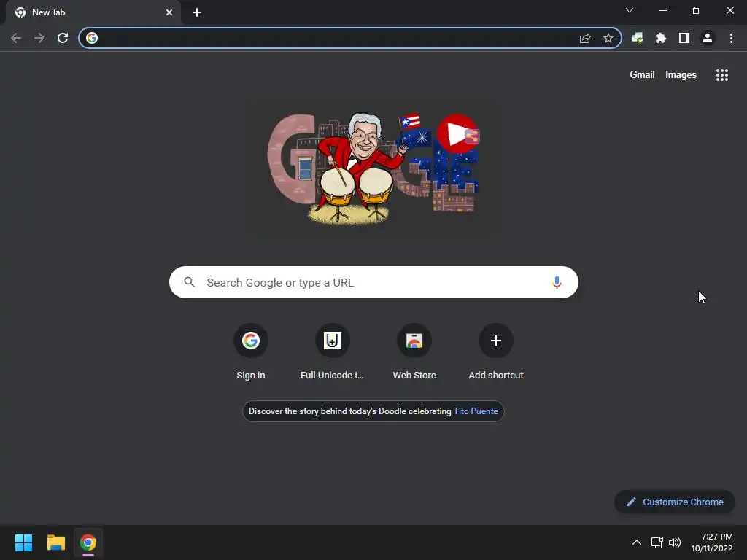Open the Web Store shortcut
The width and height of the screenshot is (747, 560).
414,351
